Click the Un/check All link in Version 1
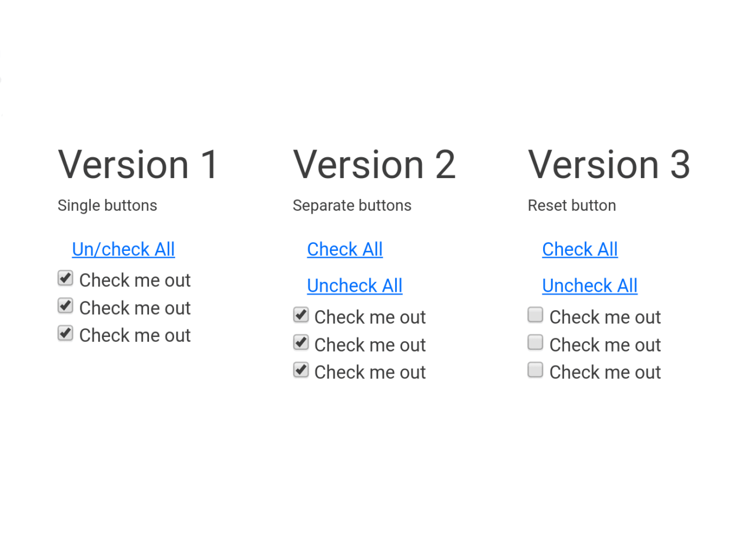 pyautogui.click(x=123, y=249)
